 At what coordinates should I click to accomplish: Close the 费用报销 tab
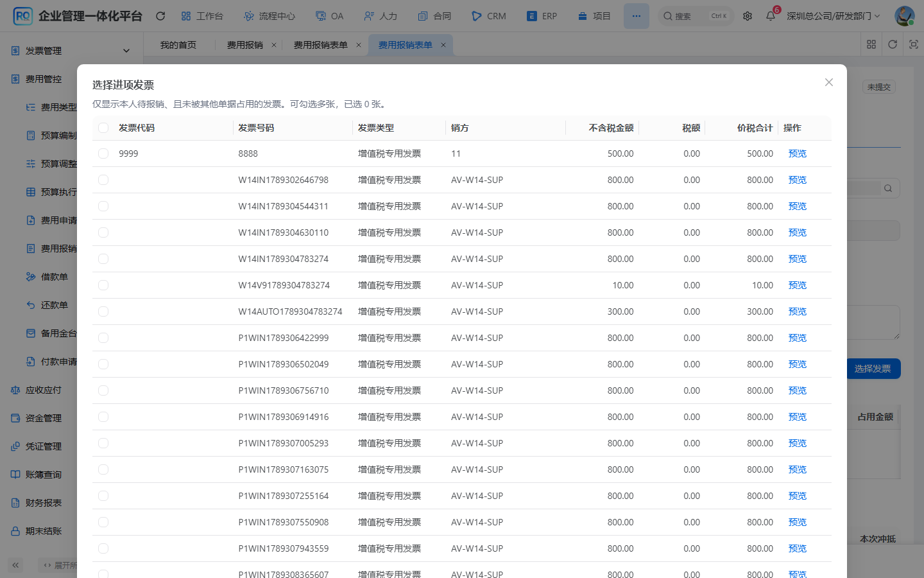pyautogui.click(x=274, y=45)
